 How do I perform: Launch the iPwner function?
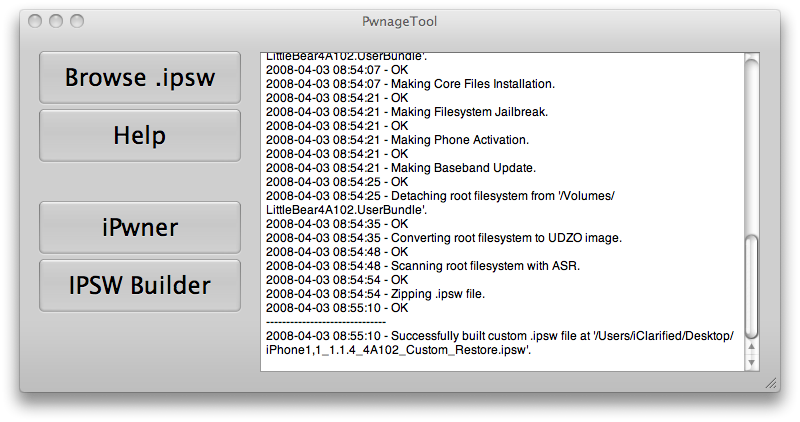click(140, 227)
